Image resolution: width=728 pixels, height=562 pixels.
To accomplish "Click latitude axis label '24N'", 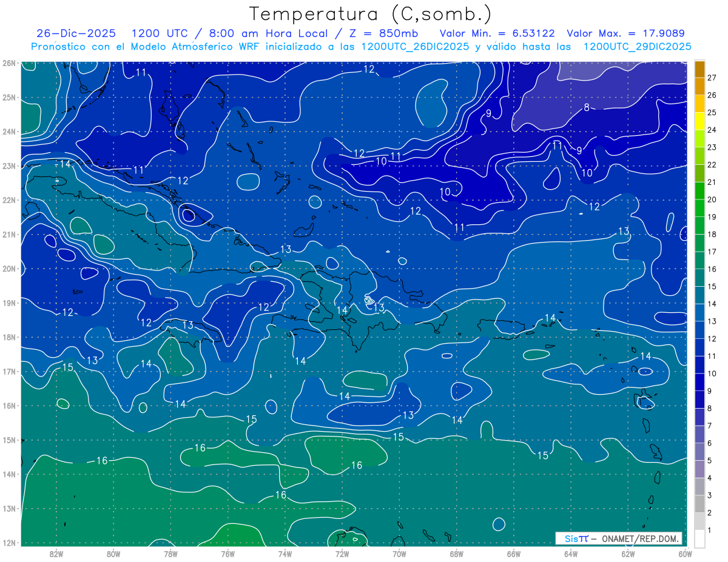I will (x=8, y=132).
